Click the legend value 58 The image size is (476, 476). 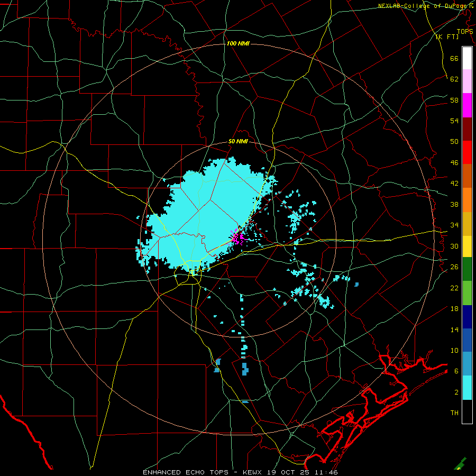(x=454, y=100)
